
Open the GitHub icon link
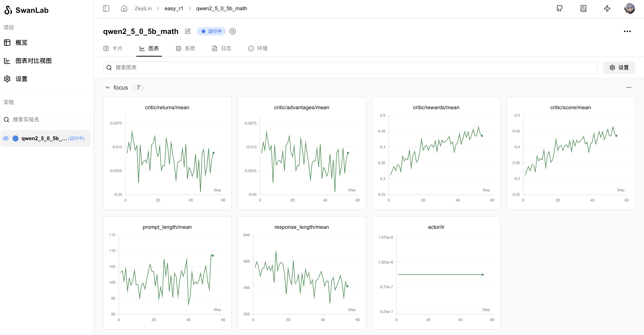point(559,8)
